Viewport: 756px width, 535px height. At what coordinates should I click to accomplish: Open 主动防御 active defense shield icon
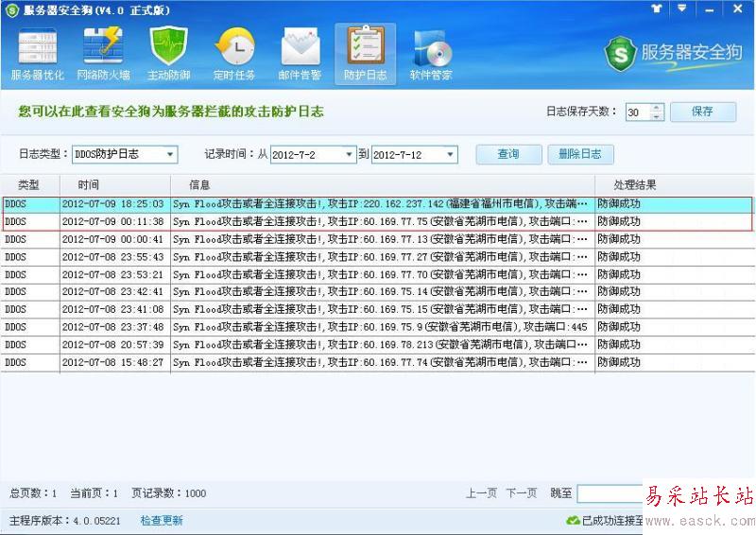point(169,55)
